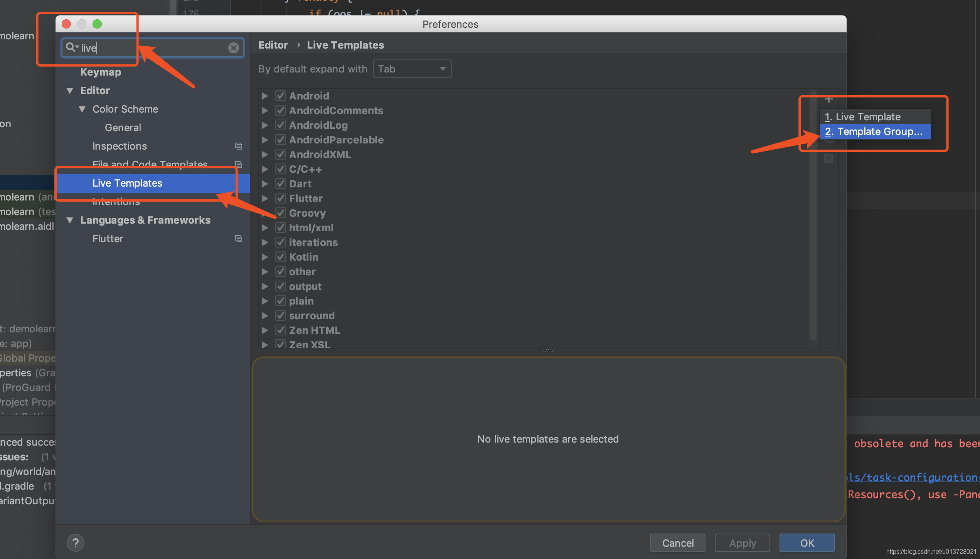The image size is (980, 559).
Task: Click inside the Preferences search field
Action: [x=153, y=47]
